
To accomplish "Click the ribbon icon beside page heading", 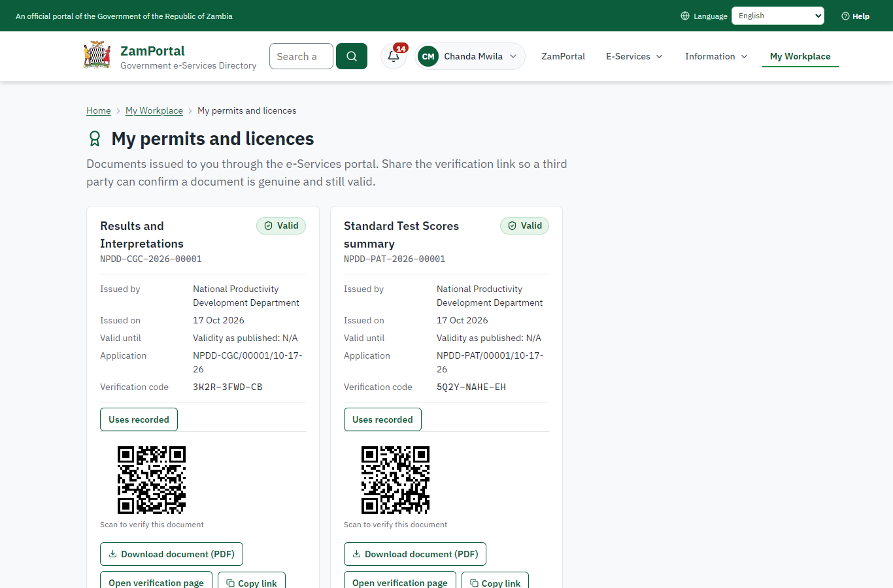I will click(x=95, y=139).
